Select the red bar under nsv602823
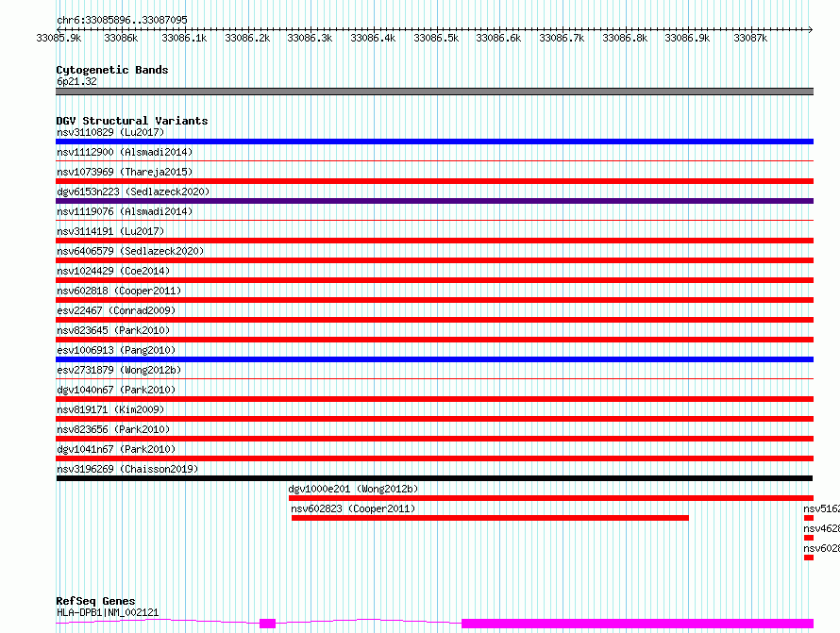The image size is (840, 633). coord(490,518)
